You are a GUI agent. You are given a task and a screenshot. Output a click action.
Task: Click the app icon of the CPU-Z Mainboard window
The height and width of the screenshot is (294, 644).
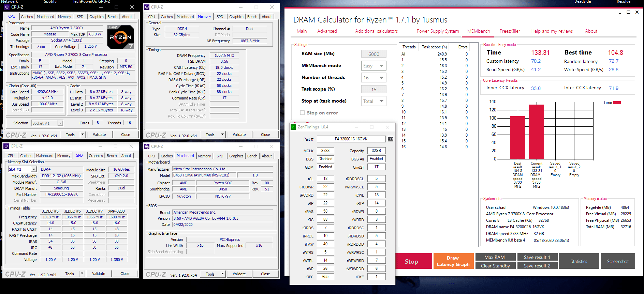click(147, 146)
